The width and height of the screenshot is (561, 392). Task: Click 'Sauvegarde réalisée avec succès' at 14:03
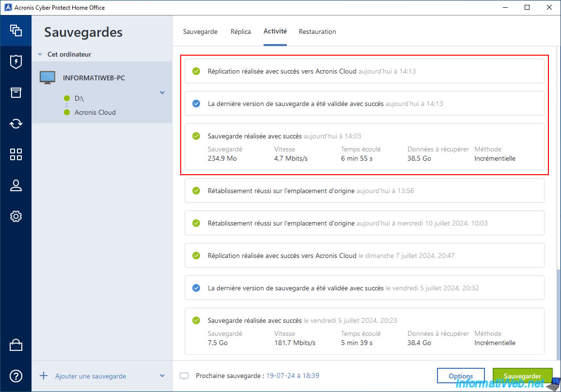(x=364, y=147)
